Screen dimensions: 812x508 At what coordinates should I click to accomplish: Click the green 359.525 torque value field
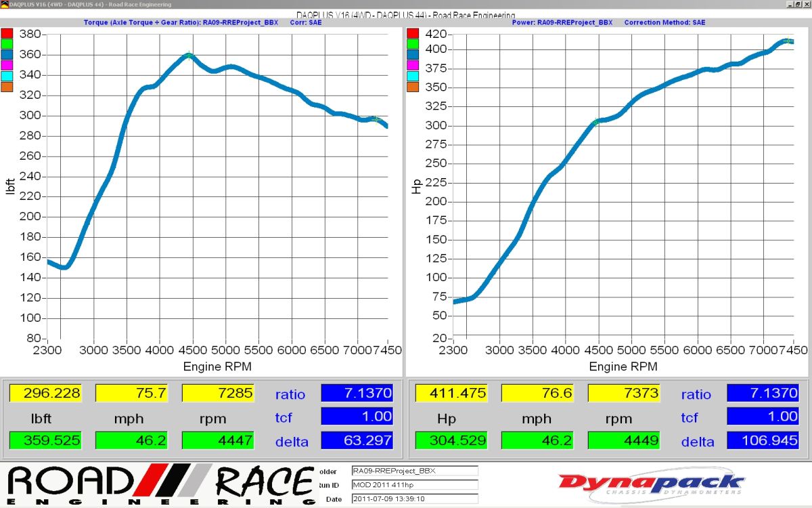pyautogui.click(x=45, y=440)
